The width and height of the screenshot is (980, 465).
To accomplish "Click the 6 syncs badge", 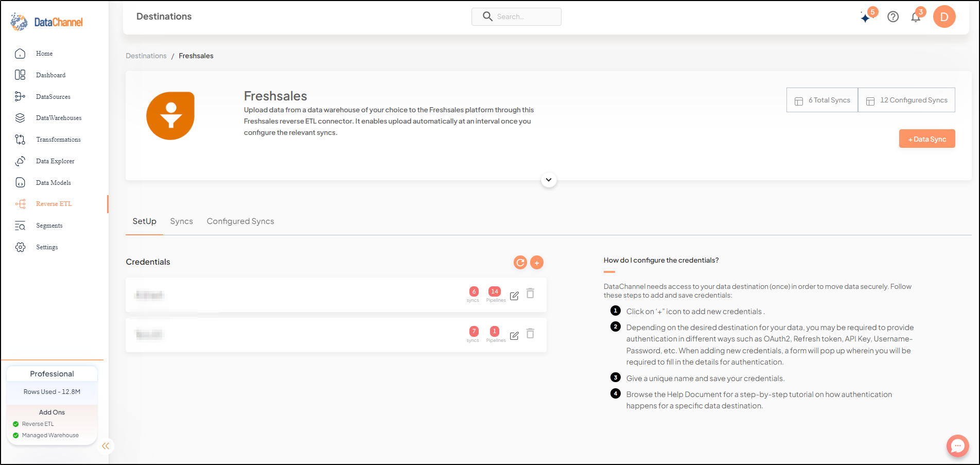I will (474, 291).
